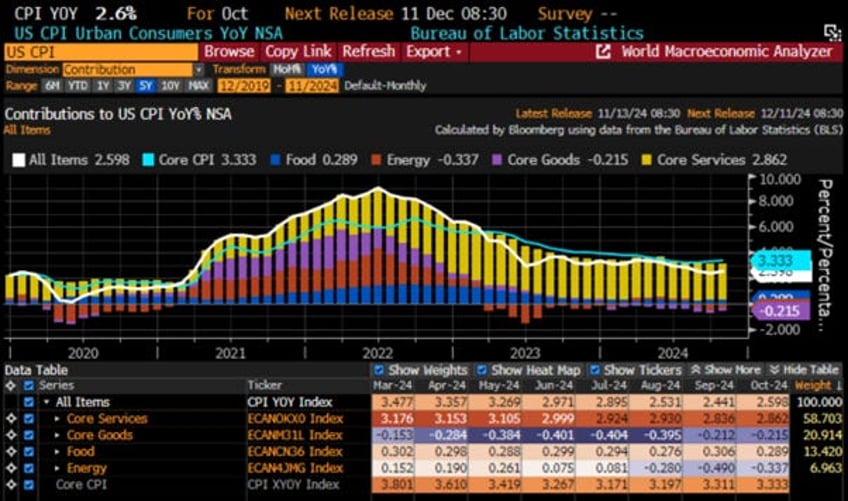Click the move handle icon for Core Goods row
Screen dimensions: 848x501
(11, 435)
